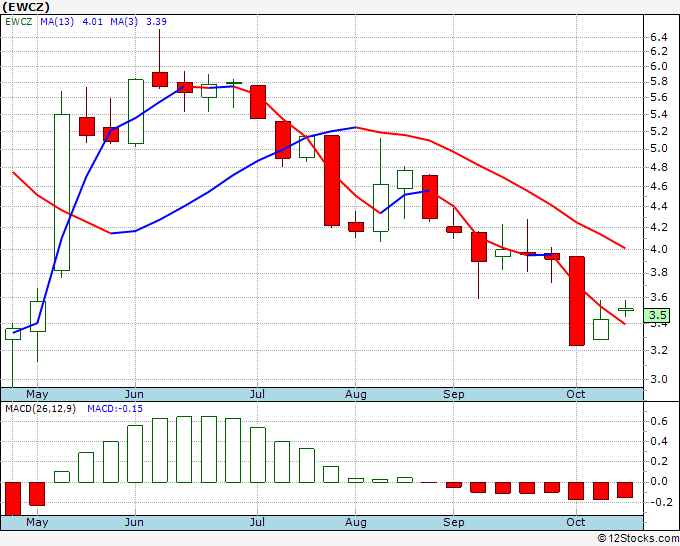Click the MA(13) legend label
The height and width of the screenshot is (546, 680).
click(57, 22)
